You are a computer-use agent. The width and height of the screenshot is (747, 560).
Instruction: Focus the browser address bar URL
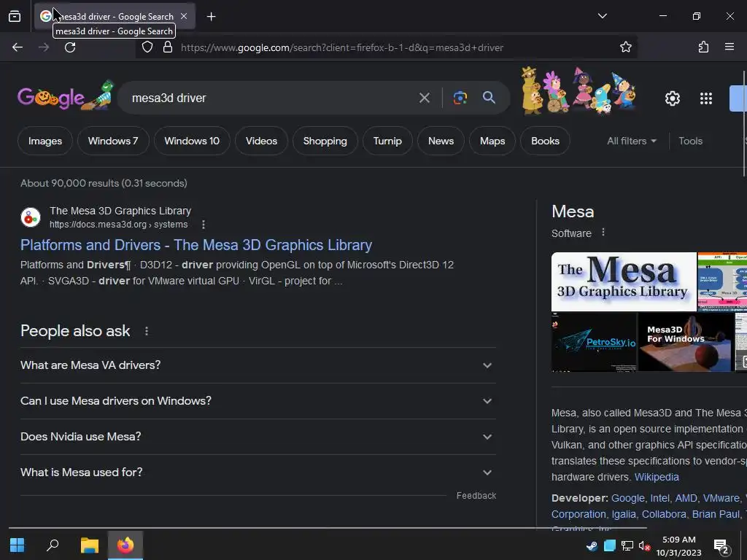coord(341,47)
